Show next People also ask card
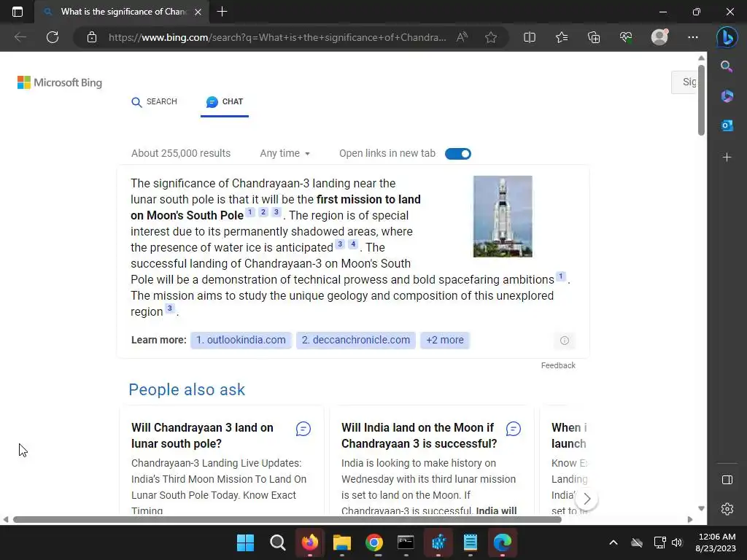Viewport: 747px width, 560px height. point(587,499)
